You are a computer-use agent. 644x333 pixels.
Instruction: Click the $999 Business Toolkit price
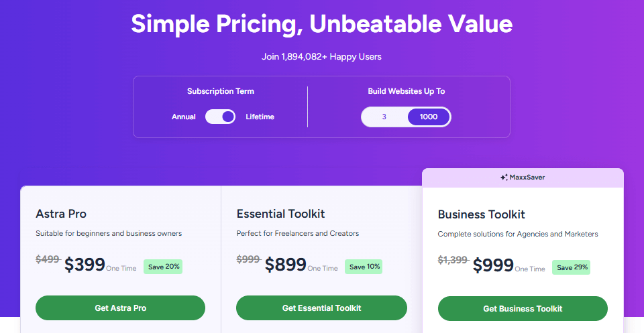pyautogui.click(x=493, y=265)
